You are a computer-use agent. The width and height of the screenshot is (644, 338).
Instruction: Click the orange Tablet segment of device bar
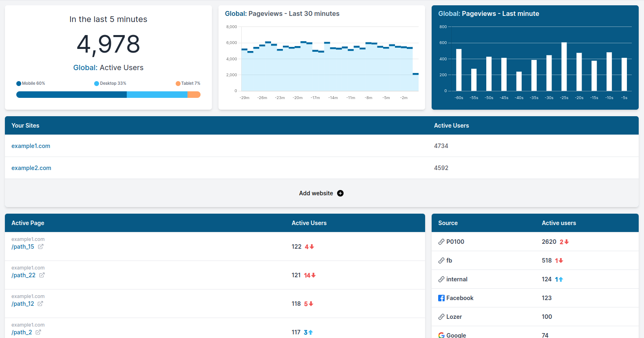click(194, 95)
